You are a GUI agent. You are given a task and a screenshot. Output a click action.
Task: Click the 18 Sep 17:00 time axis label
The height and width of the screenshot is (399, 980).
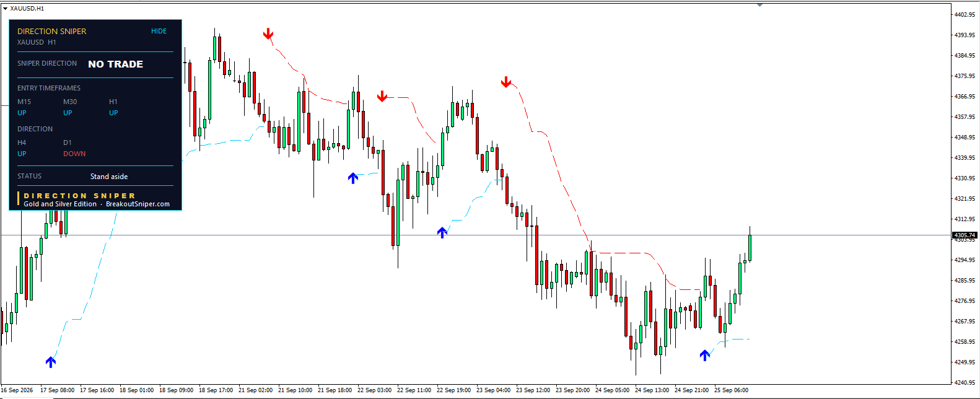216,390
